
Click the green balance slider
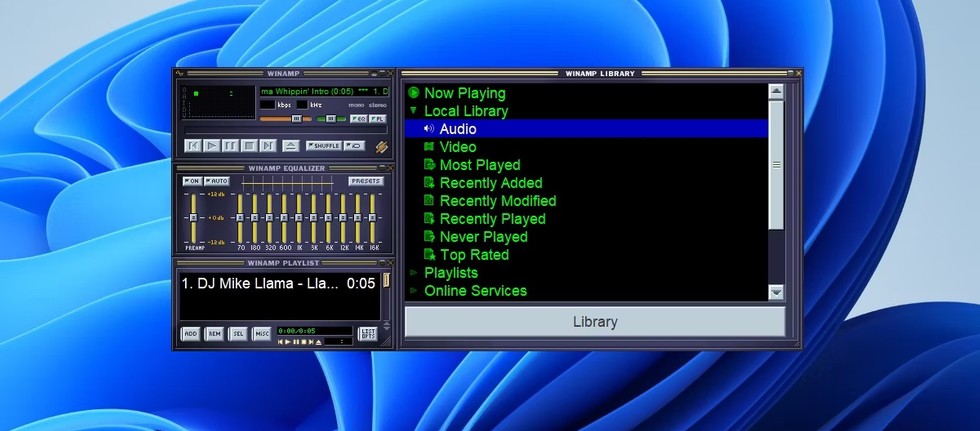click(331, 119)
